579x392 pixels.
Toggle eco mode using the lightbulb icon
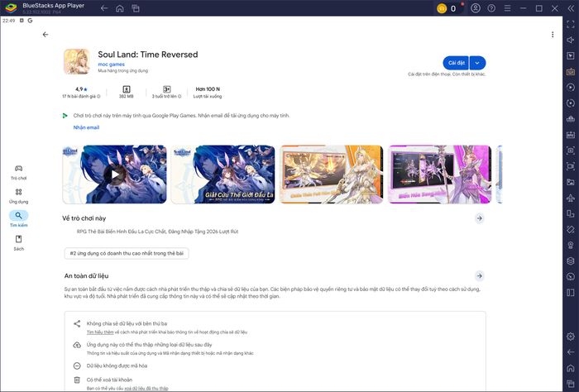click(x=571, y=245)
